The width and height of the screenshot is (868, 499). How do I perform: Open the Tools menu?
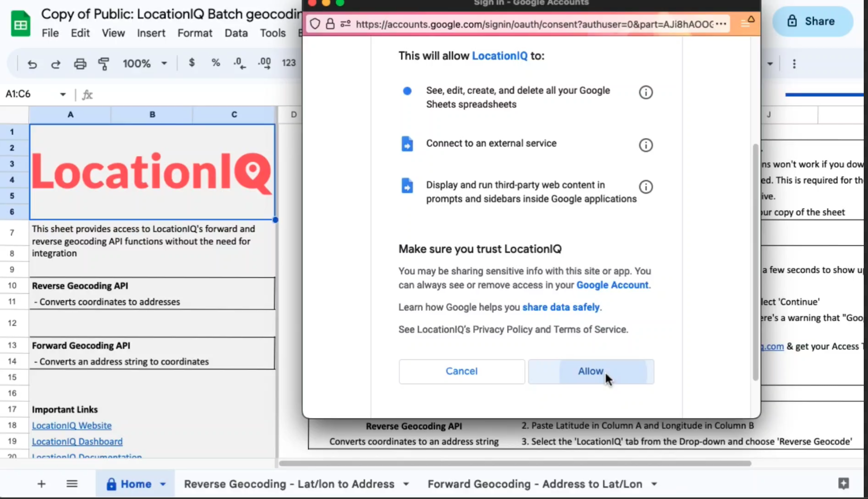(273, 33)
